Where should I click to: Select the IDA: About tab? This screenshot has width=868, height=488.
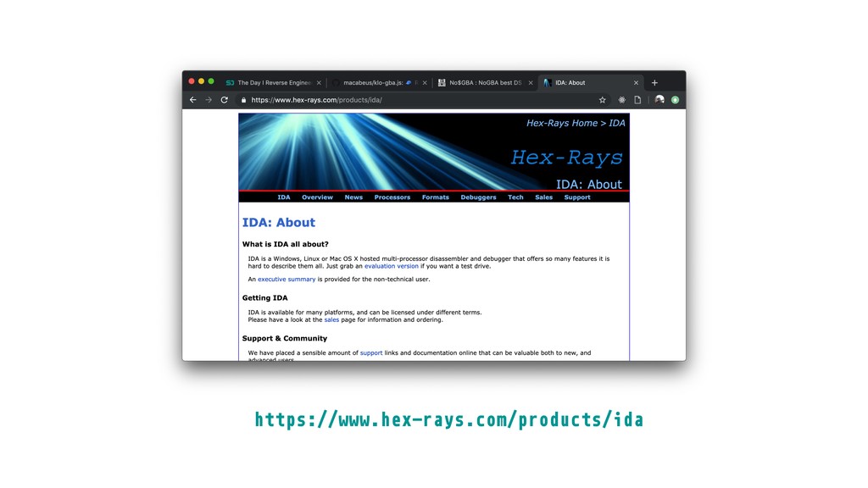tap(591, 83)
